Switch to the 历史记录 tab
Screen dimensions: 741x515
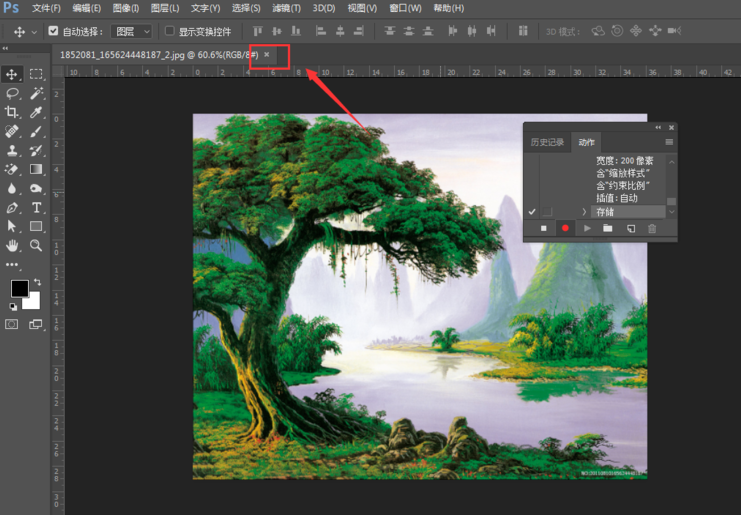547,142
